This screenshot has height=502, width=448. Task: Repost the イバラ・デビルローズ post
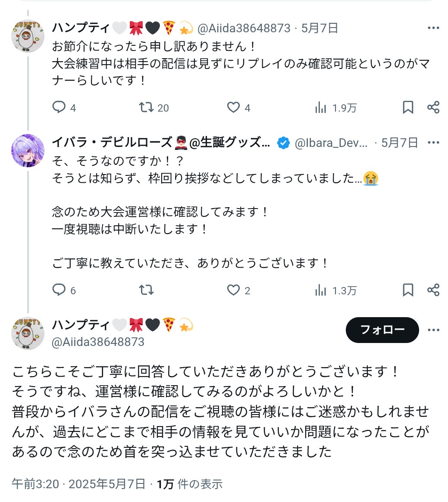[146, 290]
